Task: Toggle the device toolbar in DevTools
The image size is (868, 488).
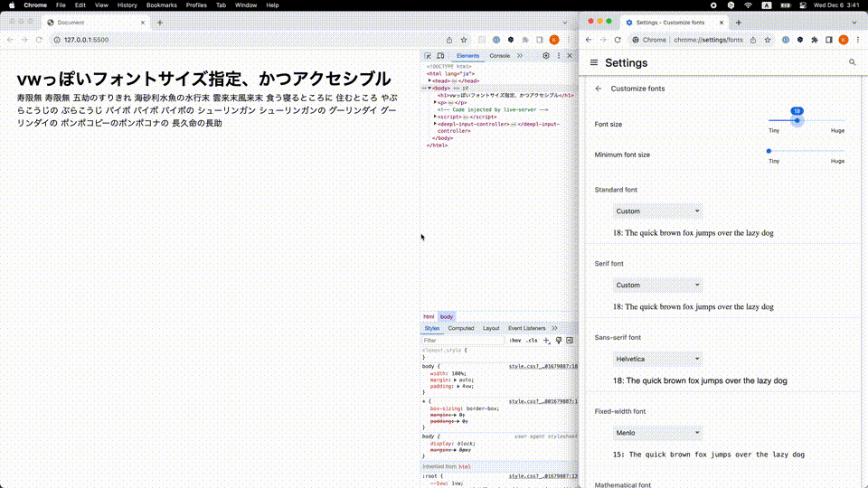Action: 439,56
